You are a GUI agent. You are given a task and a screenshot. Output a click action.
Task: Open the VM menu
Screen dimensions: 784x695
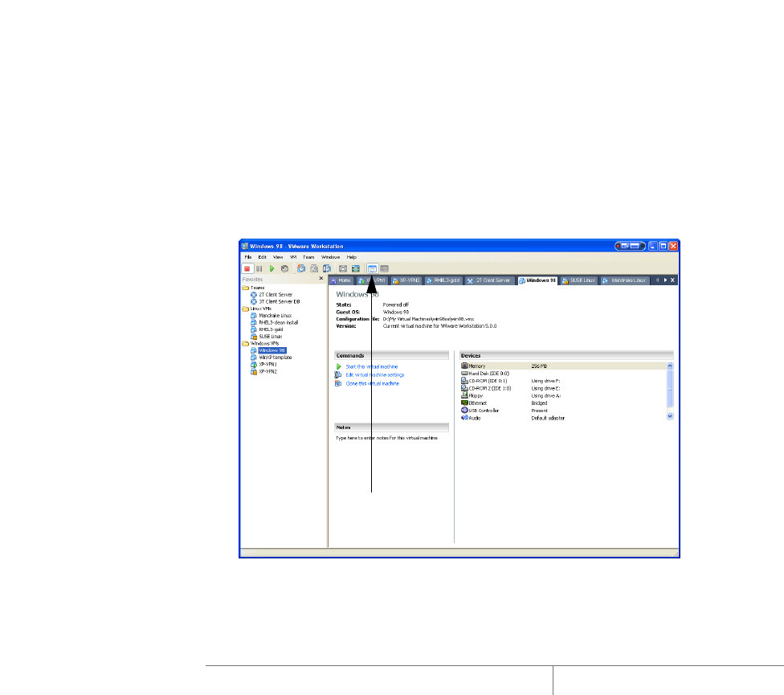(x=293, y=257)
